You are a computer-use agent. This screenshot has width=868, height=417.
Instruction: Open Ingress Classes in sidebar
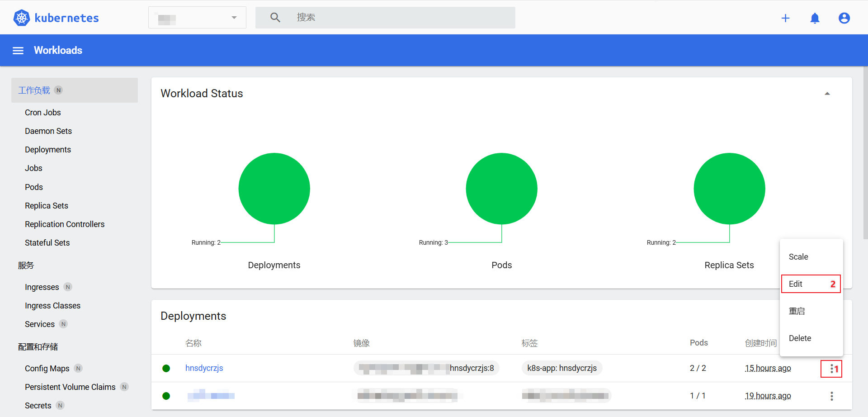pos(53,306)
